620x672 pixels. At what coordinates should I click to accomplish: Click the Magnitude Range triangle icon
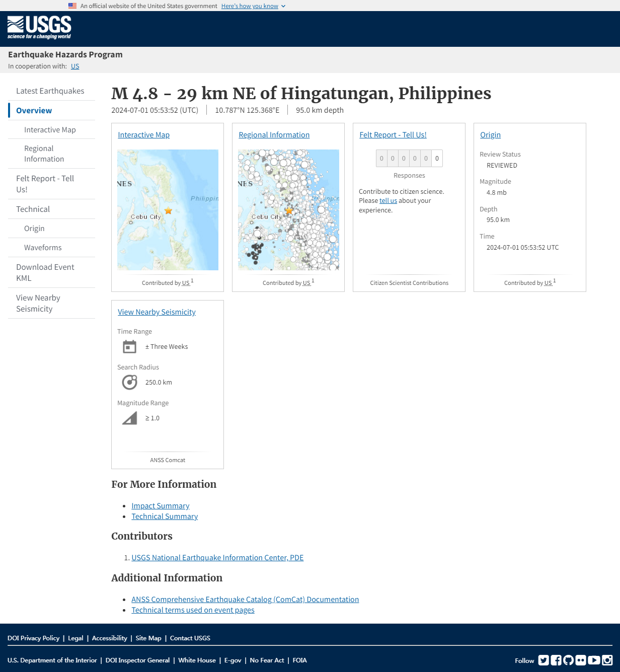(x=130, y=418)
